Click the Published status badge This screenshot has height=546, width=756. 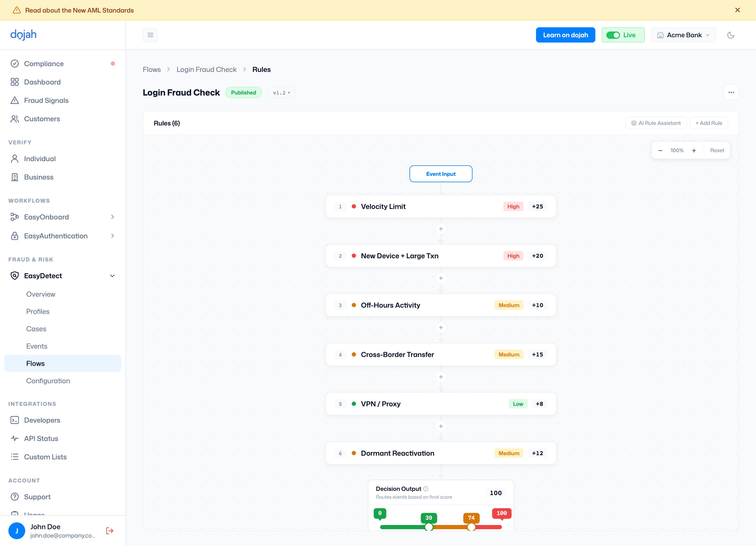(x=243, y=93)
